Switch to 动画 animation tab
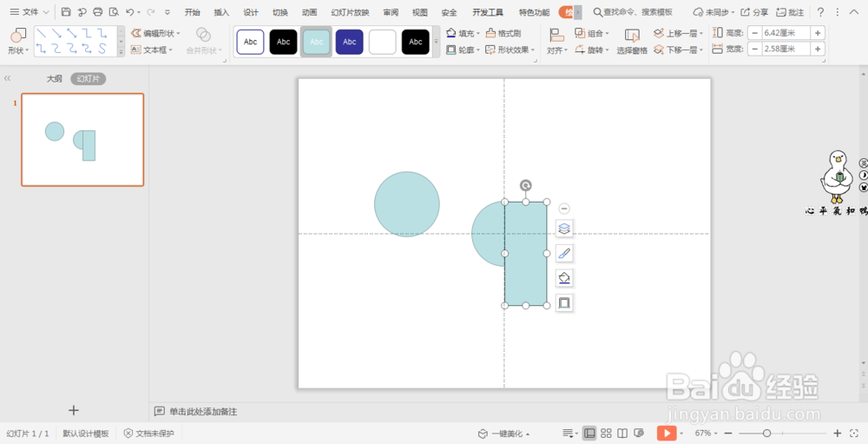 [x=310, y=12]
